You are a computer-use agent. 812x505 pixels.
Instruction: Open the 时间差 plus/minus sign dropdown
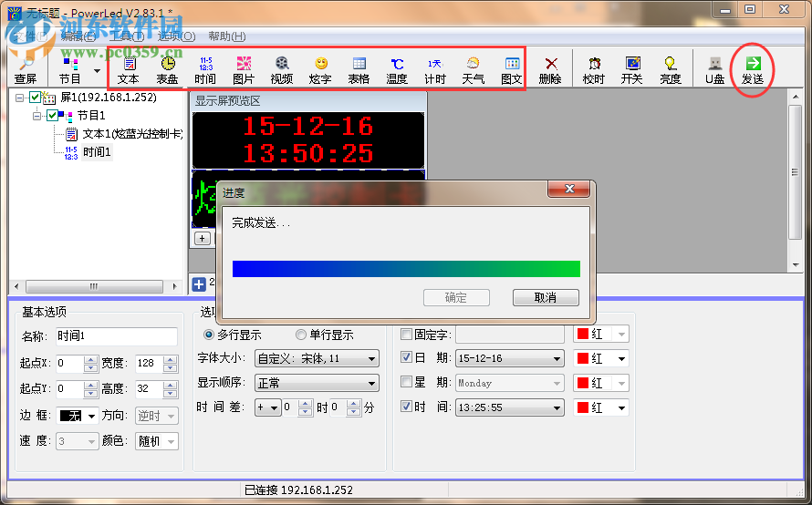tap(267, 407)
